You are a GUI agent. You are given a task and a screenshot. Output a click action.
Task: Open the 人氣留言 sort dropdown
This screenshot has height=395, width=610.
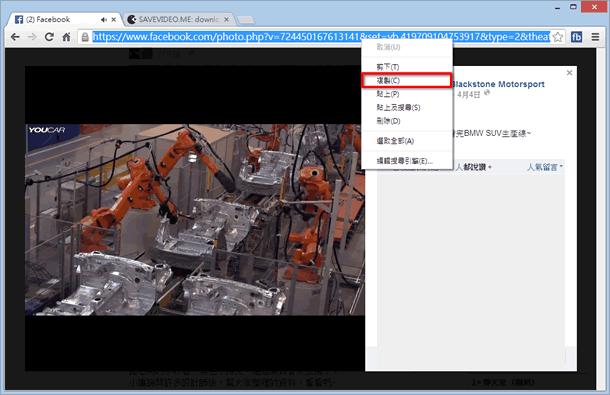click(x=545, y=167)
